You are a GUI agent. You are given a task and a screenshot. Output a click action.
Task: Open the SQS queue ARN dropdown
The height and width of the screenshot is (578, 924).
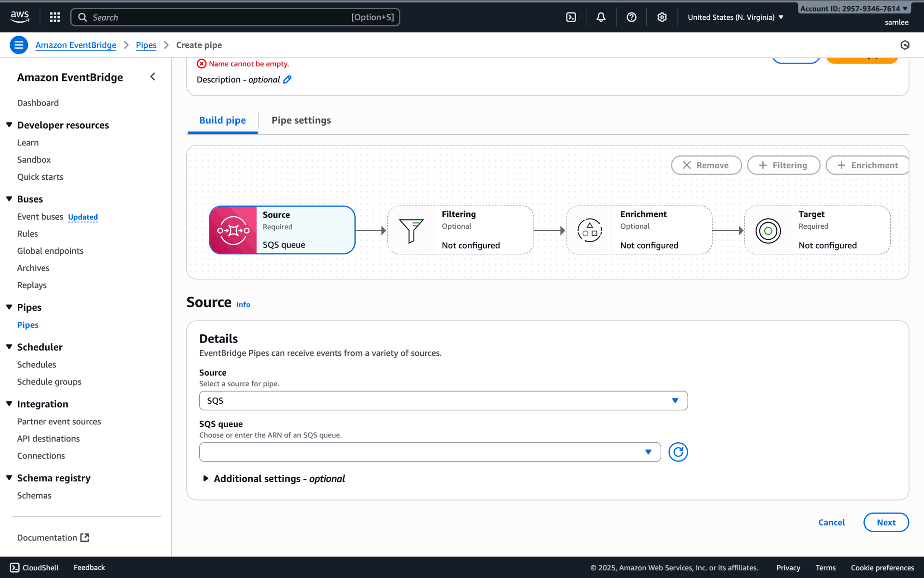430,452
